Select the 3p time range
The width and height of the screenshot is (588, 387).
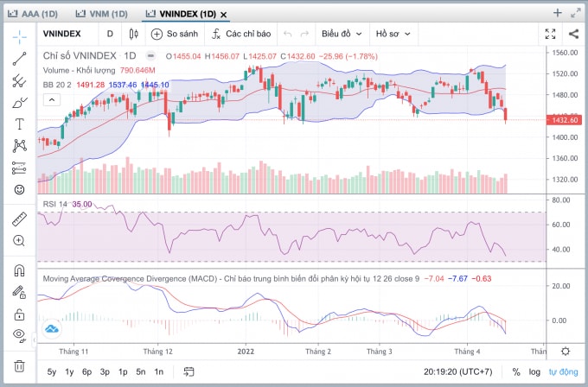coord(105,372)
